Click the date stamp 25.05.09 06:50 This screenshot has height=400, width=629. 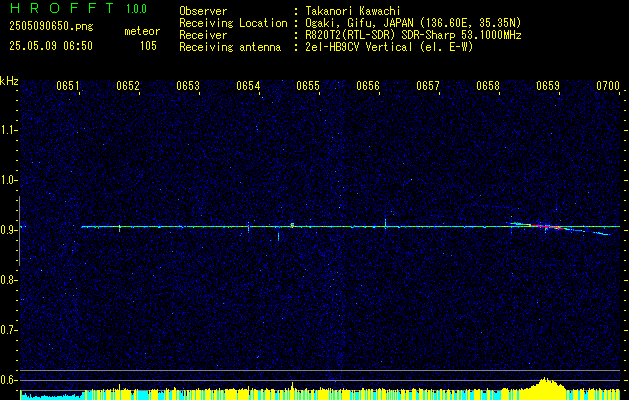click(51, 46)
